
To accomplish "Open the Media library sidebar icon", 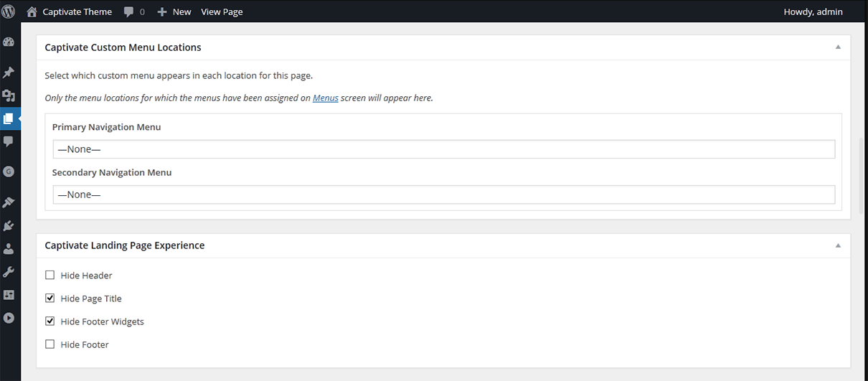I will (9, 95).
